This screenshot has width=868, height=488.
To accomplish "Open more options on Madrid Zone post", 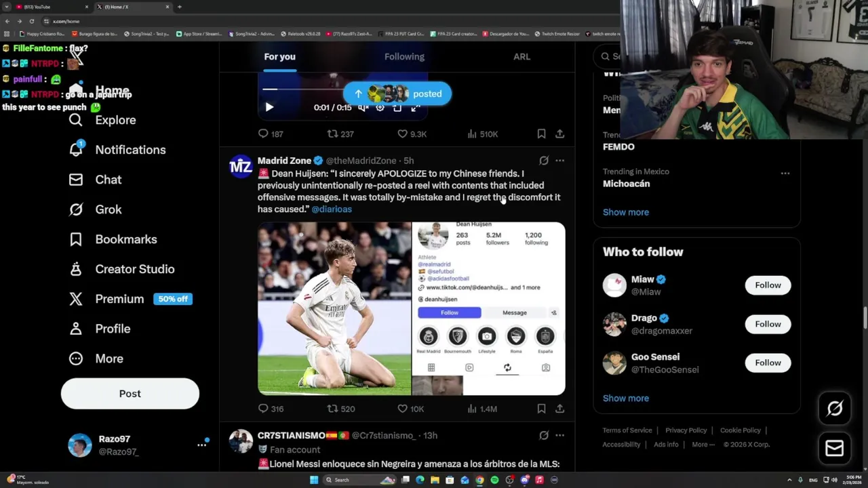I will click(x=560, y=161).
